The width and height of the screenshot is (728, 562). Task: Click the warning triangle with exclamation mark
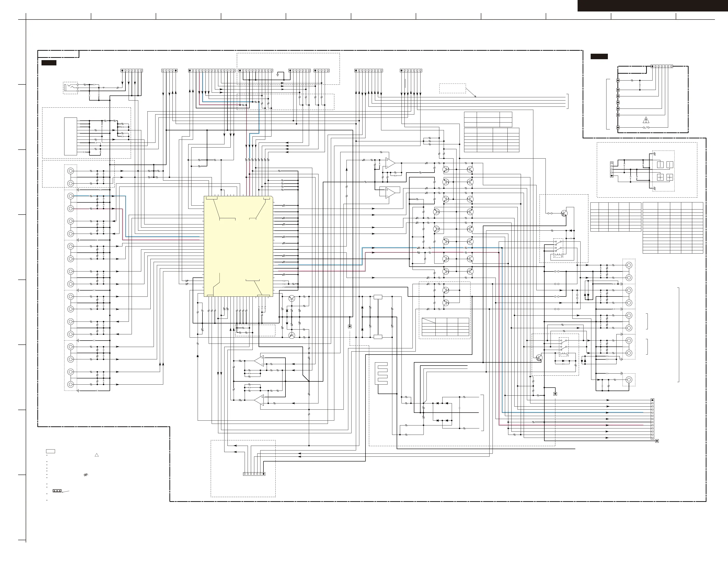point(646,120)
